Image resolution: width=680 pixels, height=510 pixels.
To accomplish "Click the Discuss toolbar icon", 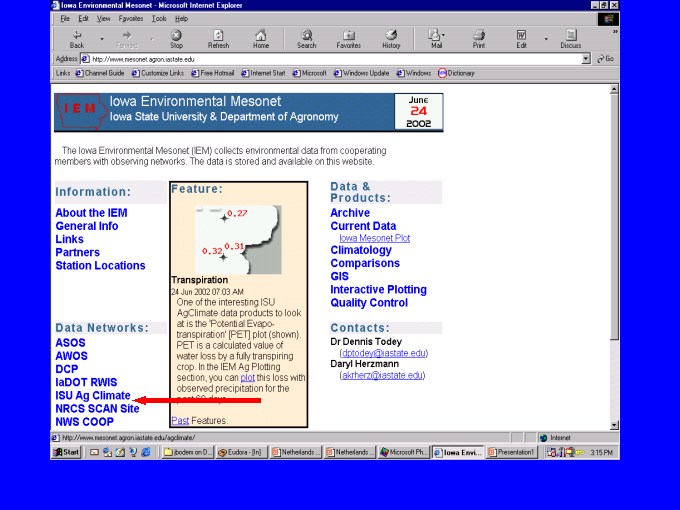I will tap(571, 39).
